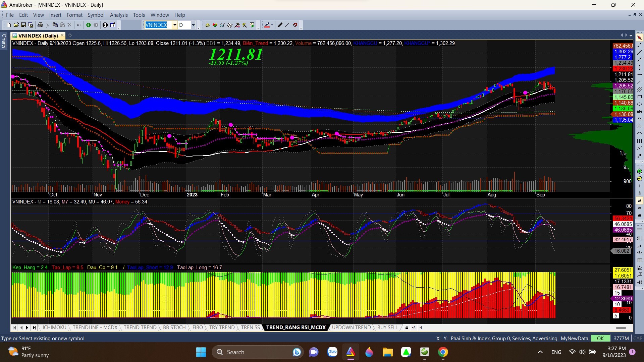This screenshot has width=644, height=362.
Task: Select the Trend line tool
Action: [x=640, y=45]
